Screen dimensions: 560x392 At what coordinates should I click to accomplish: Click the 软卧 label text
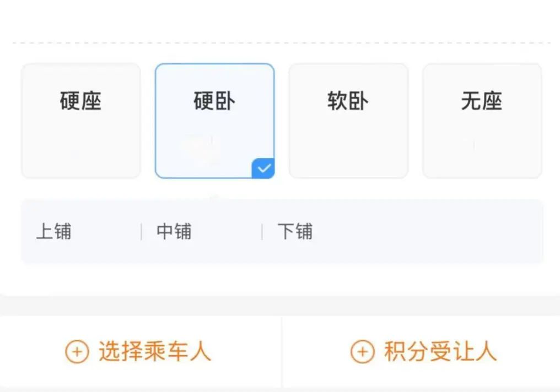[x=348, y=102]
